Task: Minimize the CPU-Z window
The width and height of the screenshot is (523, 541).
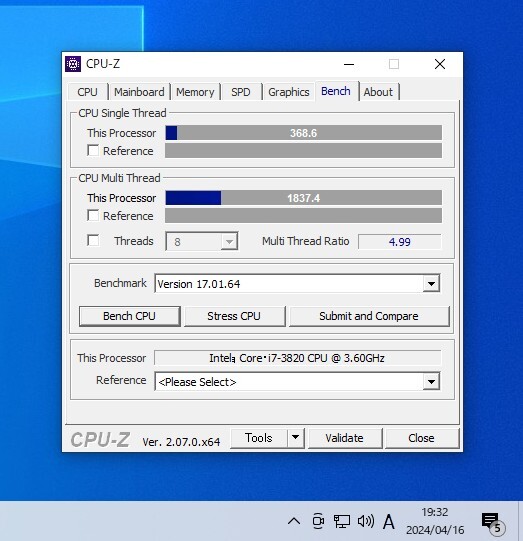Action: (x=349, y=64)
